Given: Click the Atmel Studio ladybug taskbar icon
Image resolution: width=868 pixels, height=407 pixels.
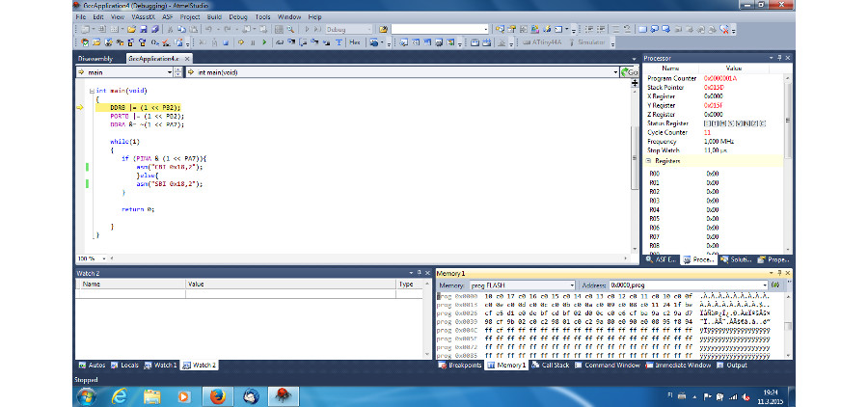Looking at the screenshot, I should (284, 396).
